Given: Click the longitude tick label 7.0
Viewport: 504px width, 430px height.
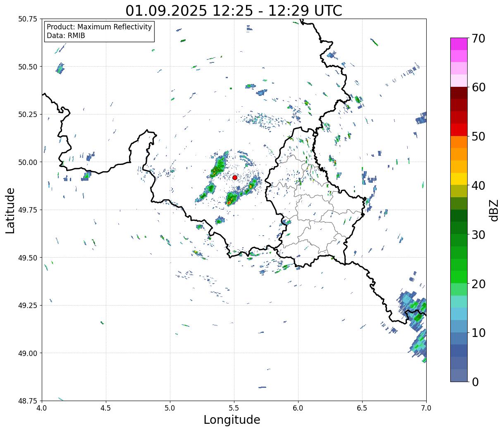Looking at the screenshot, I should [x=426, y=408].
